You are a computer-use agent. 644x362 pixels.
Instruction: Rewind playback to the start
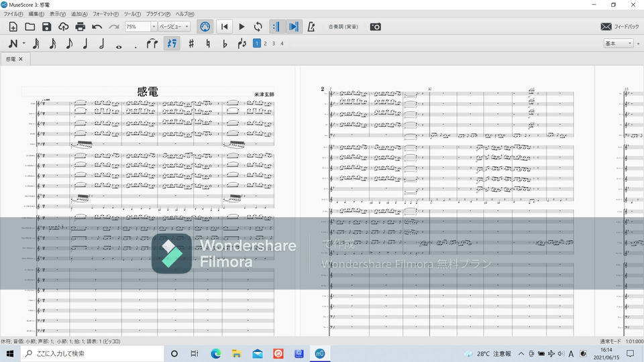pos(224,27)
